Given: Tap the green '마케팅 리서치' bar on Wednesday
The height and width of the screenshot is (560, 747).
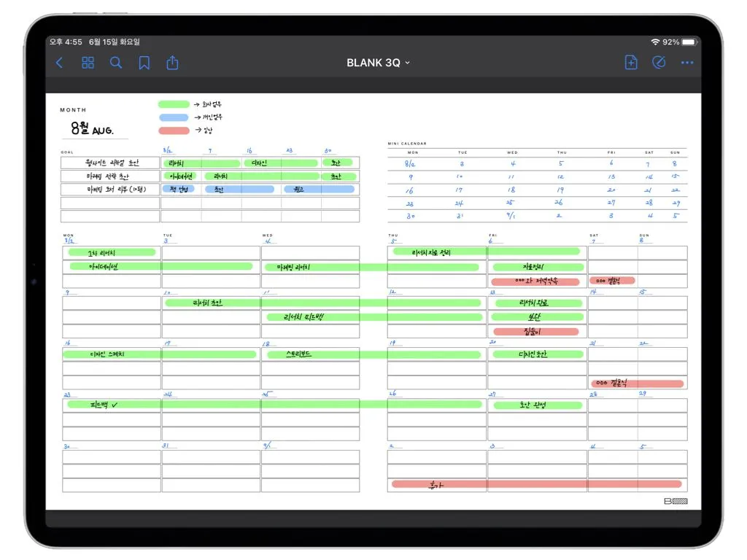Looking at the screenshot, I should coord(371,267).
